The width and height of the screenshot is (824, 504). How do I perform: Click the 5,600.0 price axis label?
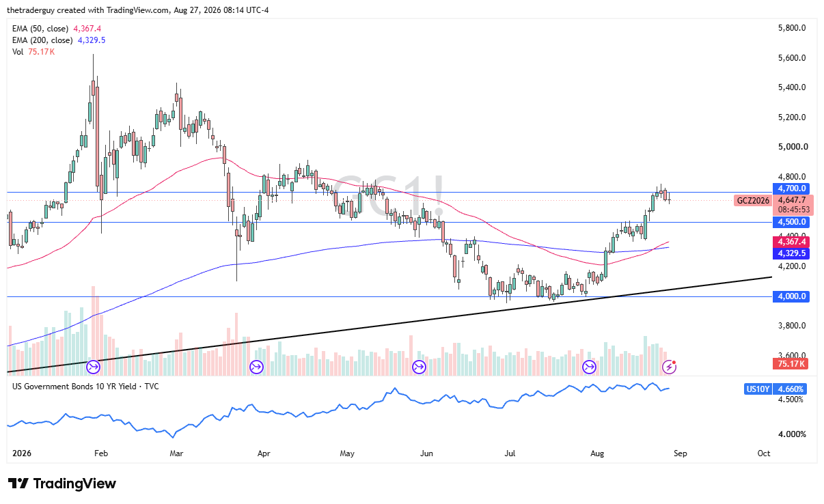[792, 58]
